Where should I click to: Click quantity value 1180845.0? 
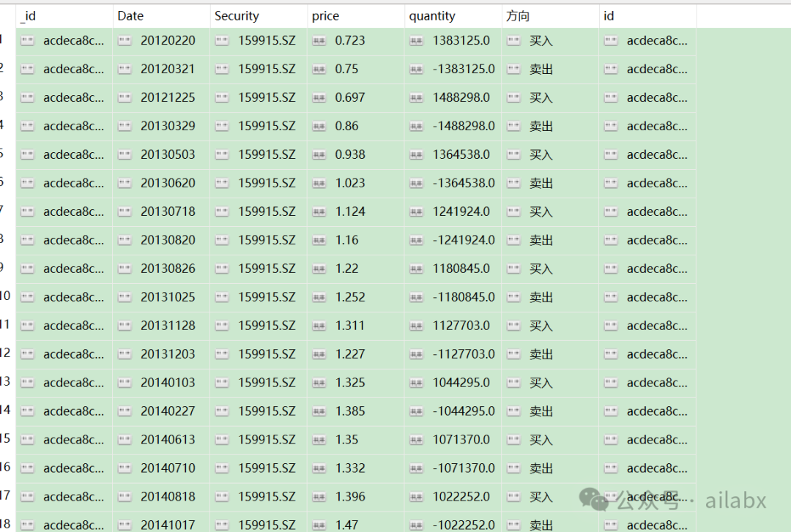click(461, 269)
